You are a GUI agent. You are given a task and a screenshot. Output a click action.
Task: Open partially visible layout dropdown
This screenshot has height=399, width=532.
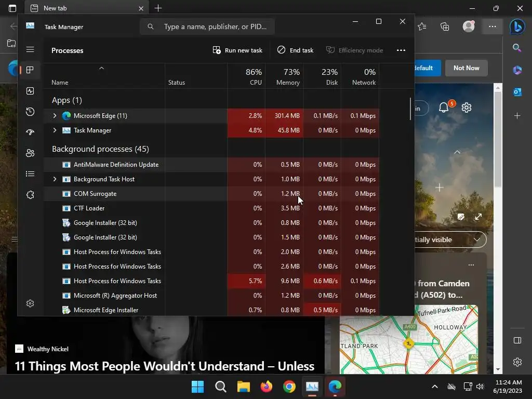tap(450, 240)
